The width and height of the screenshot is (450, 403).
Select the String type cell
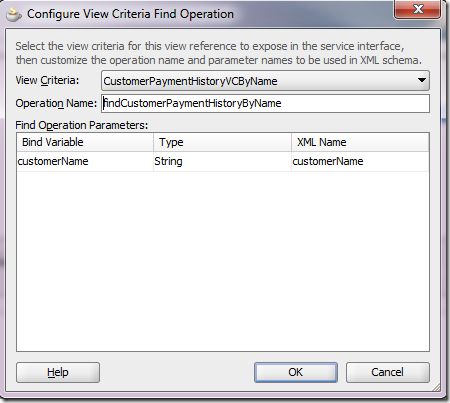(222, 162)
